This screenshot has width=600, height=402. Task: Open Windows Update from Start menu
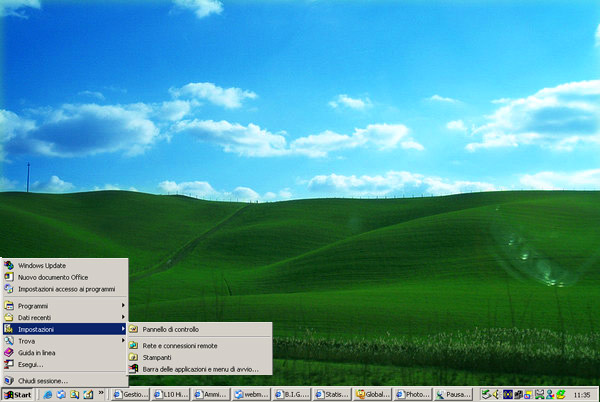click(65, 265)
